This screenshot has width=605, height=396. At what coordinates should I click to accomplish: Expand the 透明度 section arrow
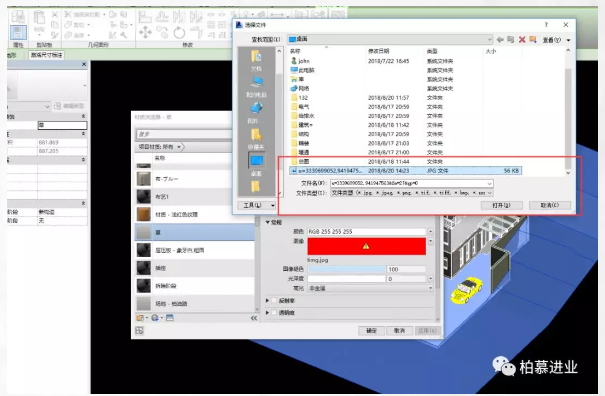coord(267,312)
